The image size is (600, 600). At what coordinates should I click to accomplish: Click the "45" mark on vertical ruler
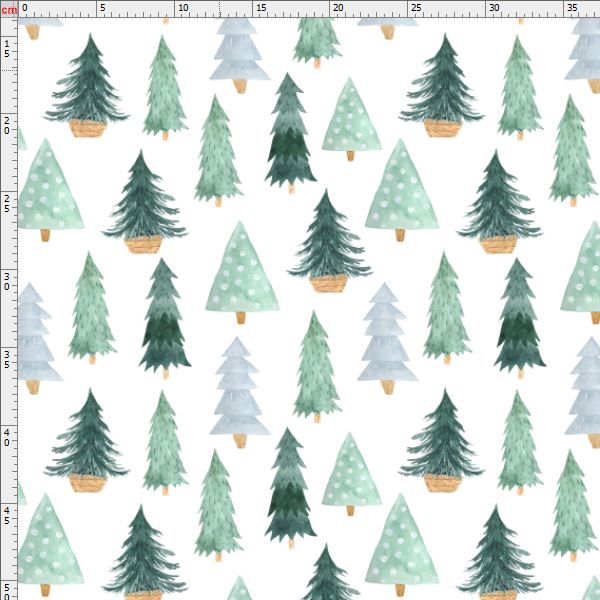[x=7, y=515]
